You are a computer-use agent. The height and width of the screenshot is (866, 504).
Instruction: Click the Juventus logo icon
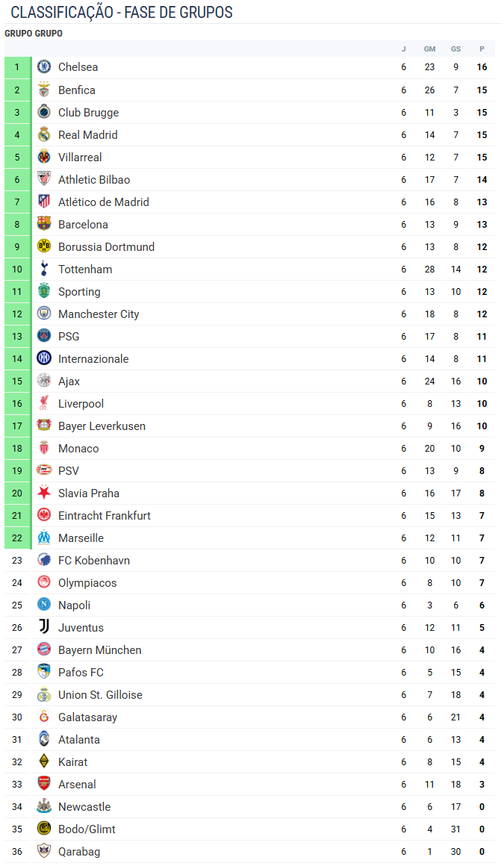coord(44,627)
